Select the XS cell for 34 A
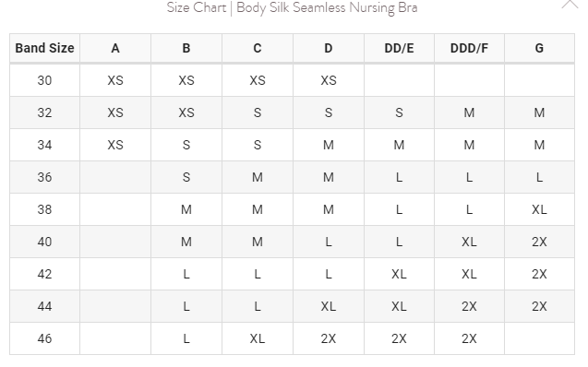This screenshot has width=588, height=367. click(115, 145)
